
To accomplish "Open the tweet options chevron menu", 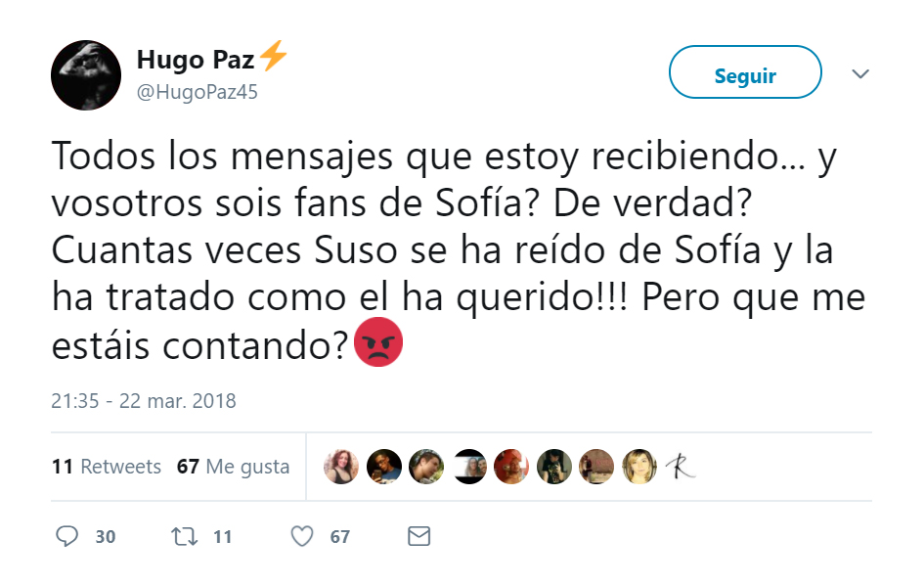I will [x=861, y=74].
